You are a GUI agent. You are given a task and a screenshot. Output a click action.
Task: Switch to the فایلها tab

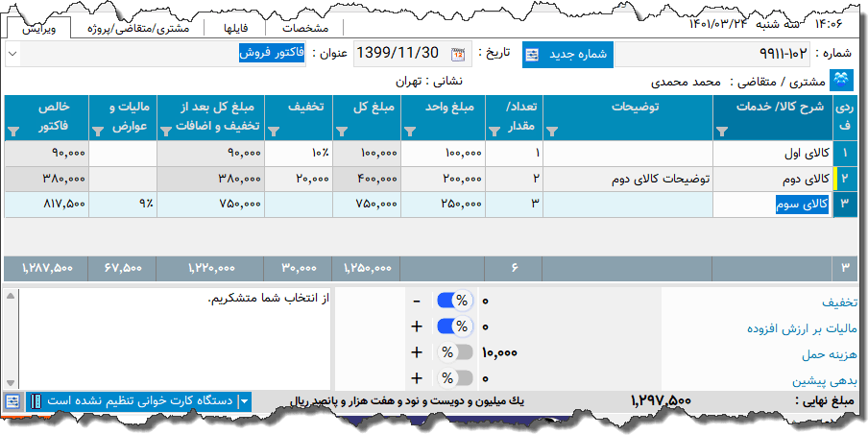[x=235, y=28]
